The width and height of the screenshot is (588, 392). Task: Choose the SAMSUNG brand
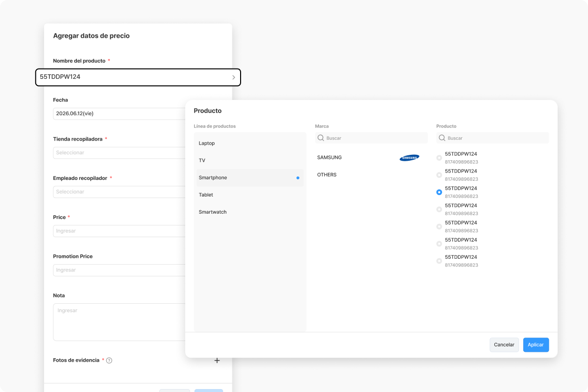[368, 157]
